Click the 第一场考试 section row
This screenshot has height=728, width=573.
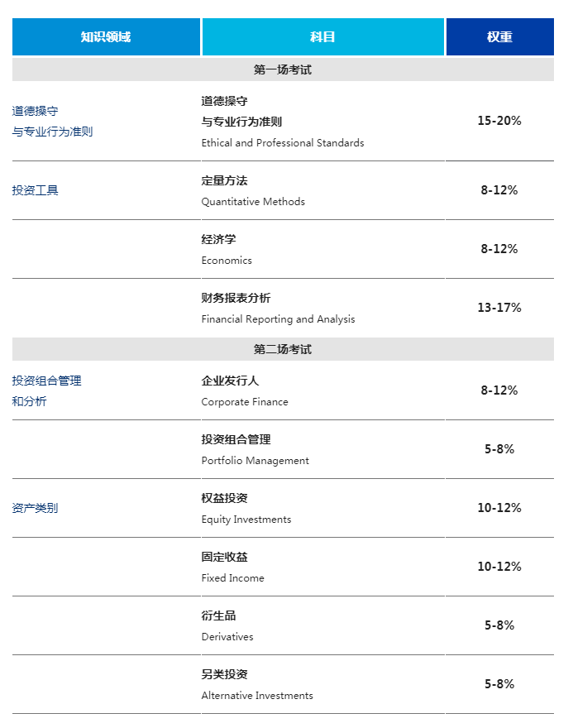point(283,70)
